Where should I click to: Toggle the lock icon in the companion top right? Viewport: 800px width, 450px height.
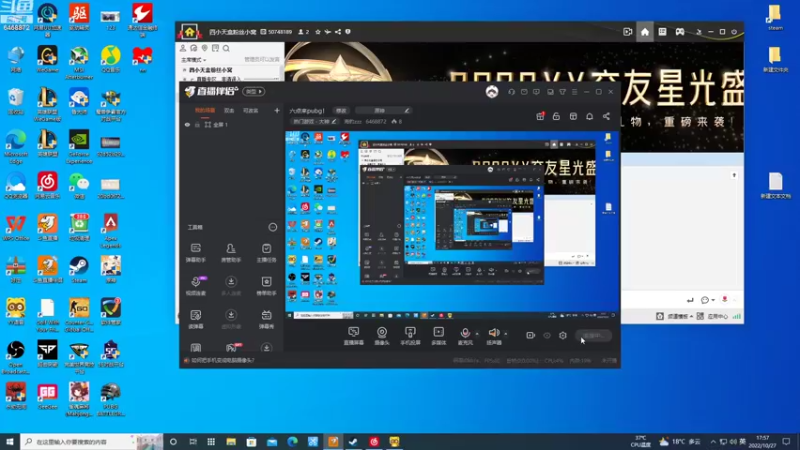pyautogui.click(x=556, y=116)
